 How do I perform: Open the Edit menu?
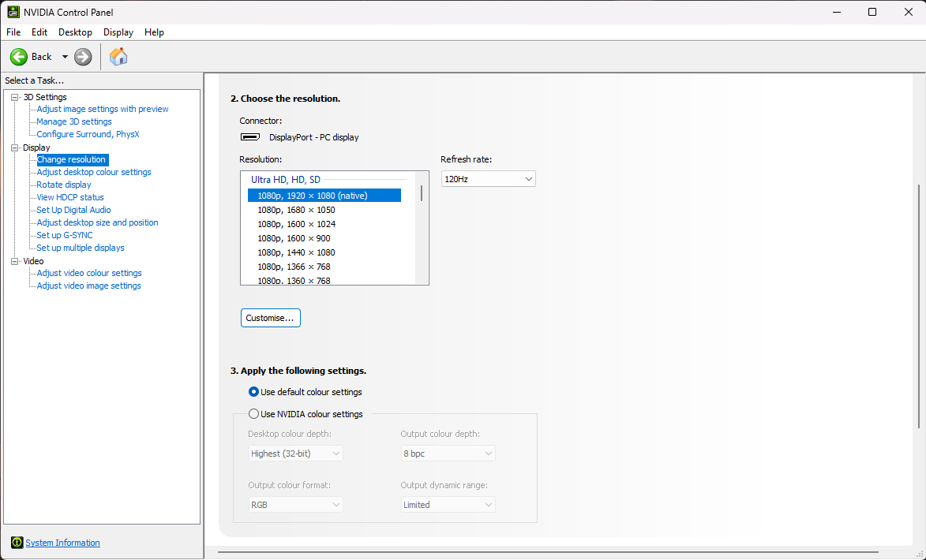click(39, 32)
